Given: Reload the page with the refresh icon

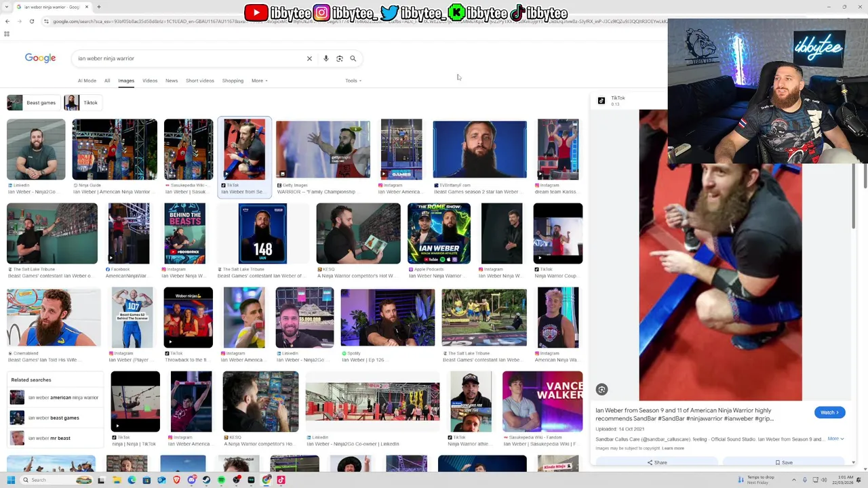Looking at the screenshot, I should 31,21.
